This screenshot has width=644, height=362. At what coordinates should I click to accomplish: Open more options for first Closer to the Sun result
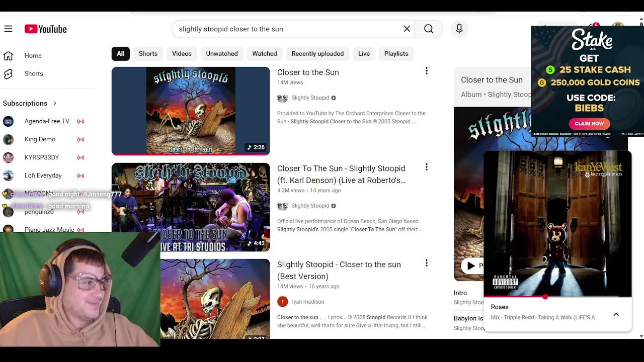point(427,71)
